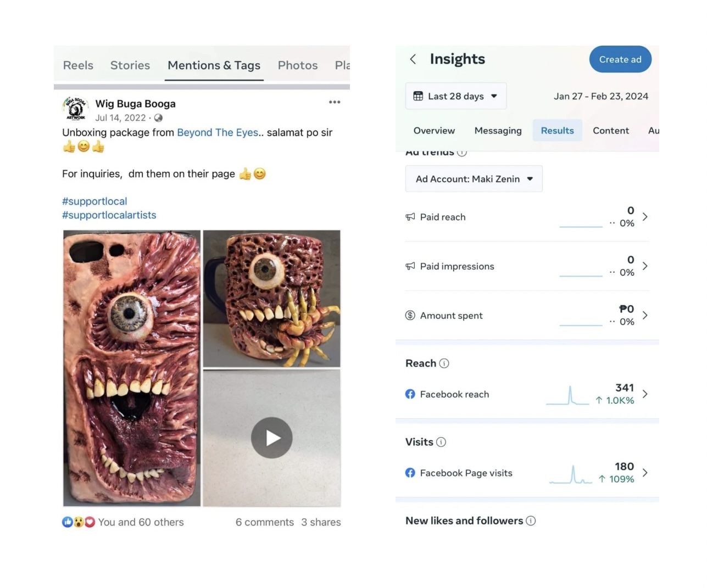
Task: Click the ₱0 amount spent value
Action: pos(627,309)
